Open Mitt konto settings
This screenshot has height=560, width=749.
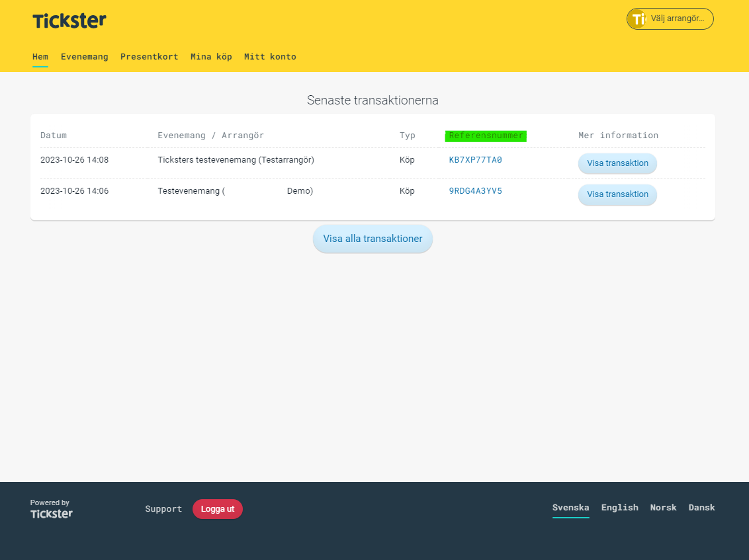pyautogui.click(x=270, y=57)
